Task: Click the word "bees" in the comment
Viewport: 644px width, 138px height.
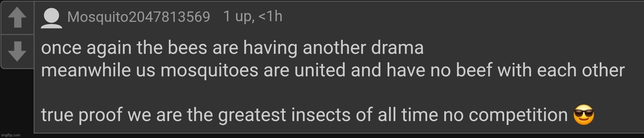Action: click(x=187, y=48)
